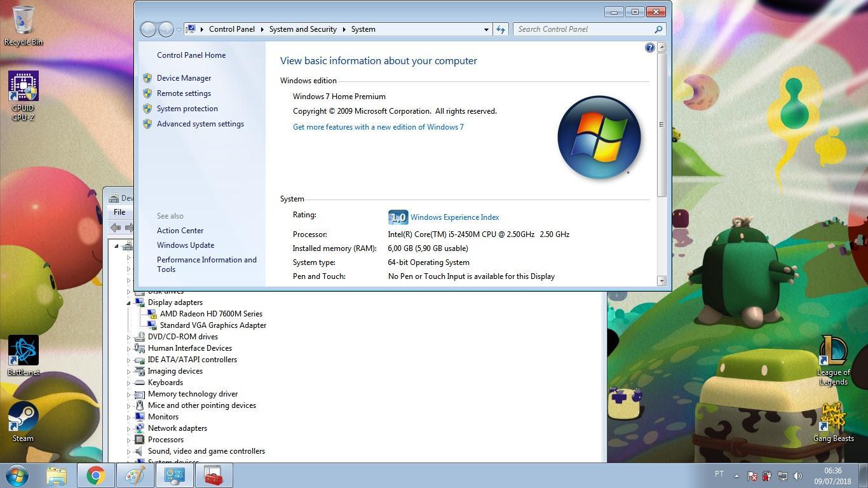
Task: Open Battle.net desktop shortcut
Action: click(24, 356)
